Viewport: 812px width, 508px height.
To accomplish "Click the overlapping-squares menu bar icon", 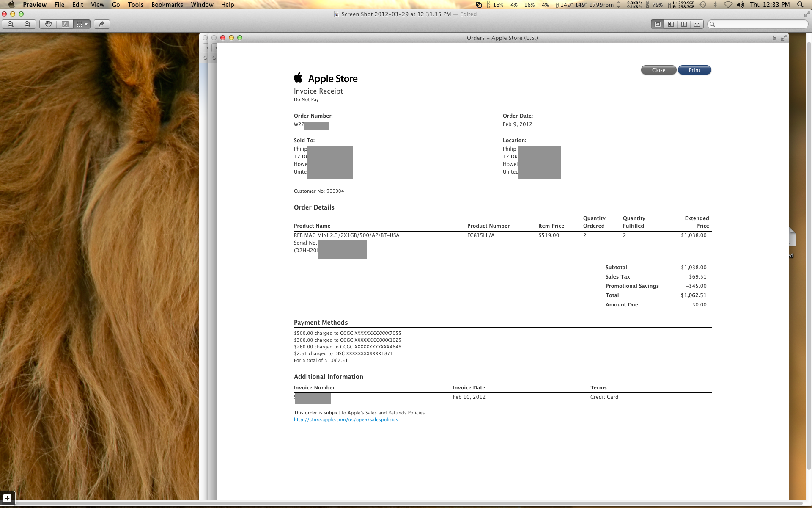I will [x=479, y=5].
